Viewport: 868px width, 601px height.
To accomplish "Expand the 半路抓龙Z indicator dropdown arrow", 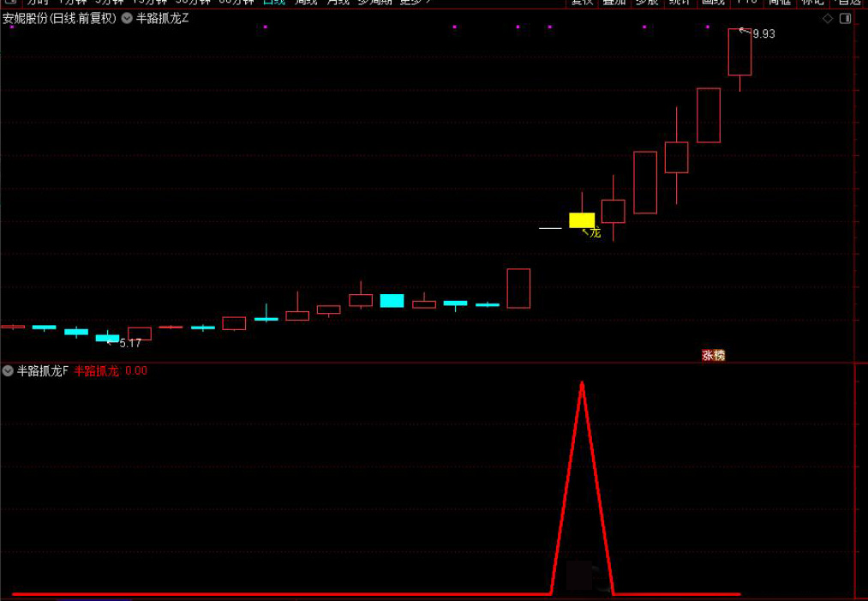I will (x=127, y=18).
